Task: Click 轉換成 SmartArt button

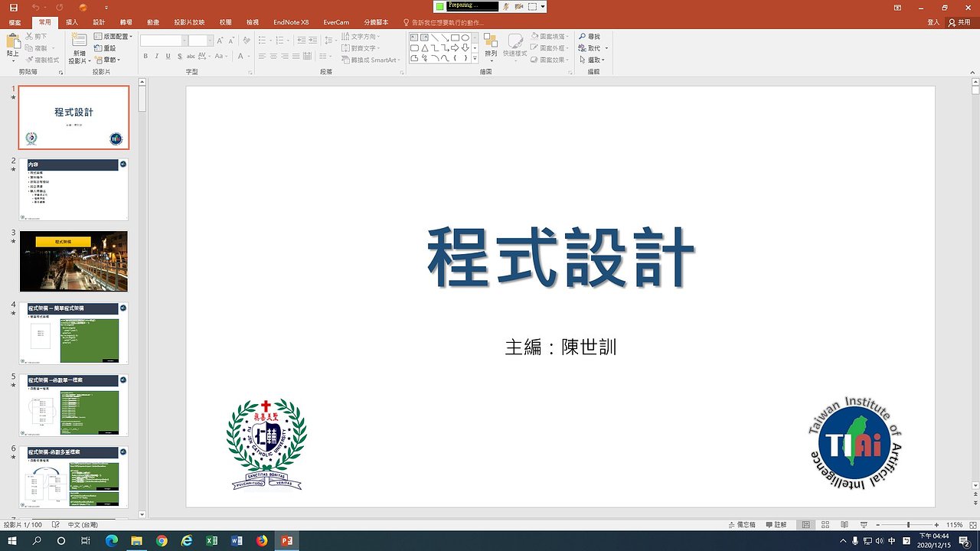Action: coord(371,60)
